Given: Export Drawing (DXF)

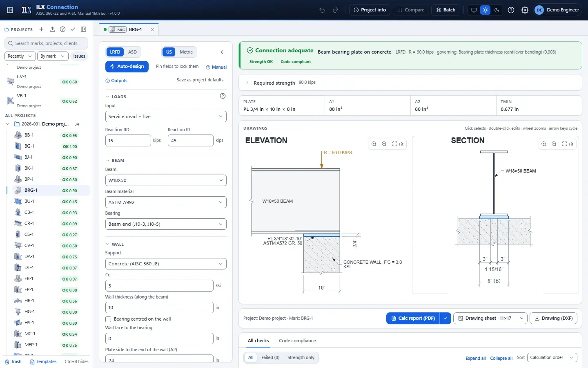Looking at the screenshot, I should tap(553, 318).
